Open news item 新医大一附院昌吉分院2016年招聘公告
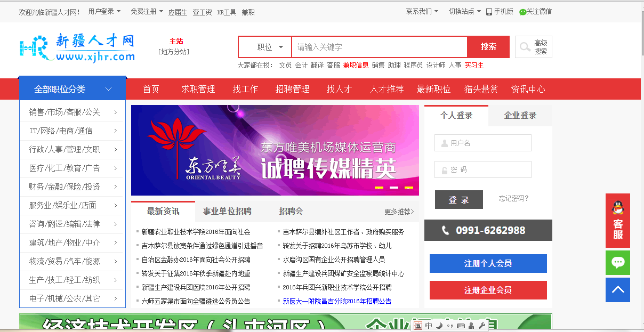 pos(337,301)
